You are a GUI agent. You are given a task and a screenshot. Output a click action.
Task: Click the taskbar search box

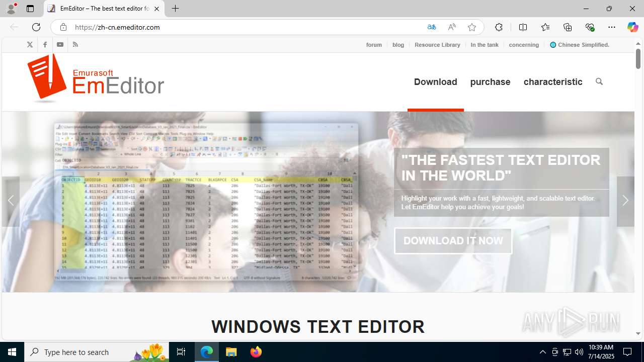click(97, 352)
